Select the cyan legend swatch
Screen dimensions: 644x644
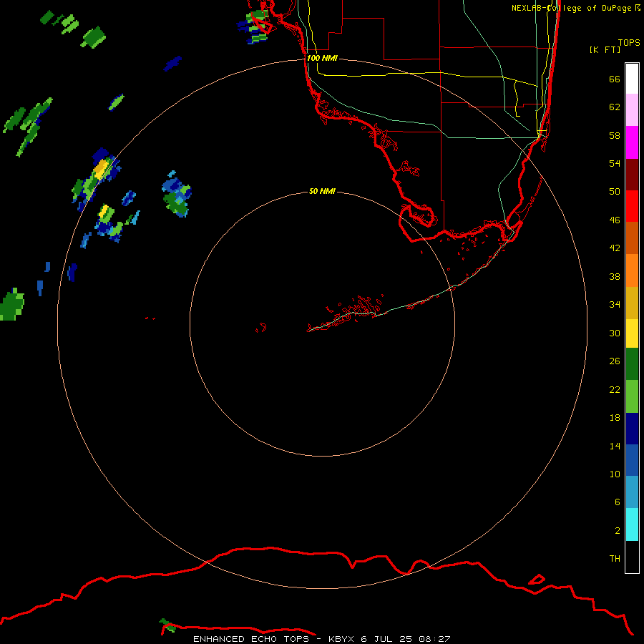point(632,525)
